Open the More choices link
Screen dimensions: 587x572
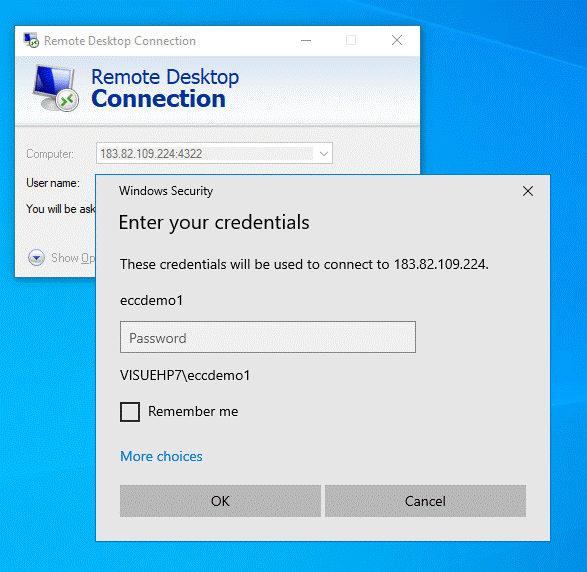tap(161, 456)
